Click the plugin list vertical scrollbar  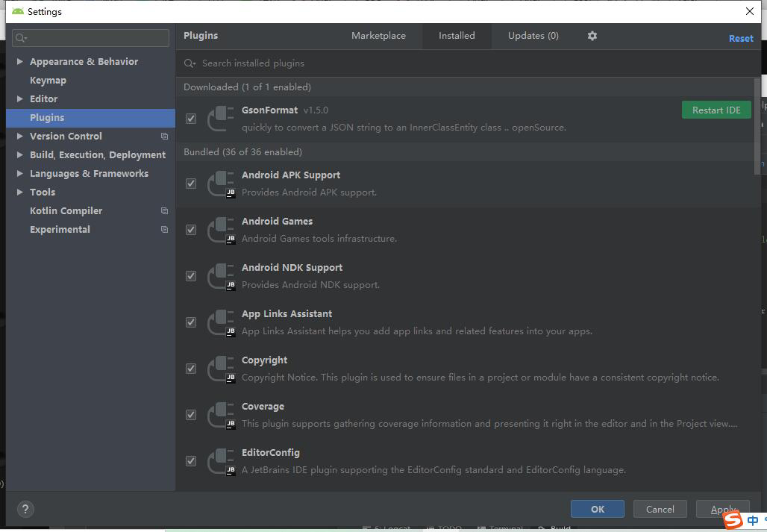[x=757, y=126]
